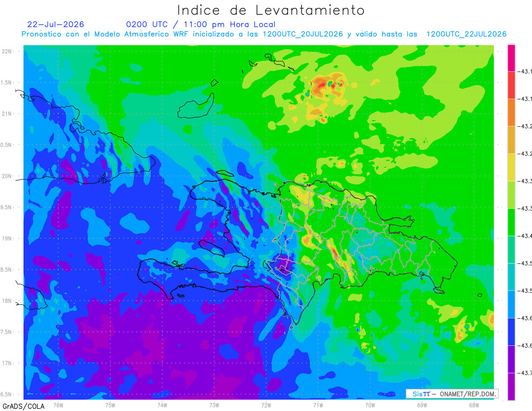The height and width of the screenshot is (411, 532).
Task: Click the red swatch in the legend
Action: click(x=511, y=85)
